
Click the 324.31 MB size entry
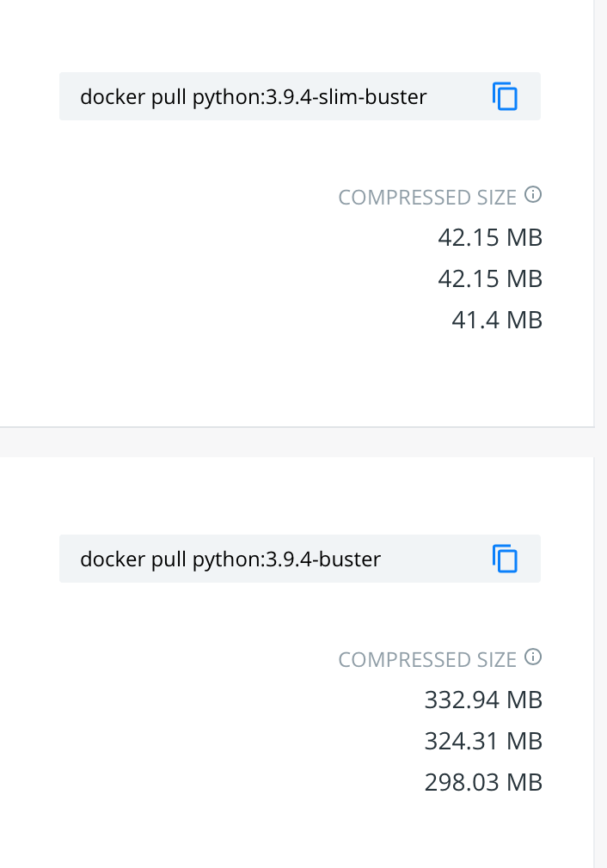[483, 741]
